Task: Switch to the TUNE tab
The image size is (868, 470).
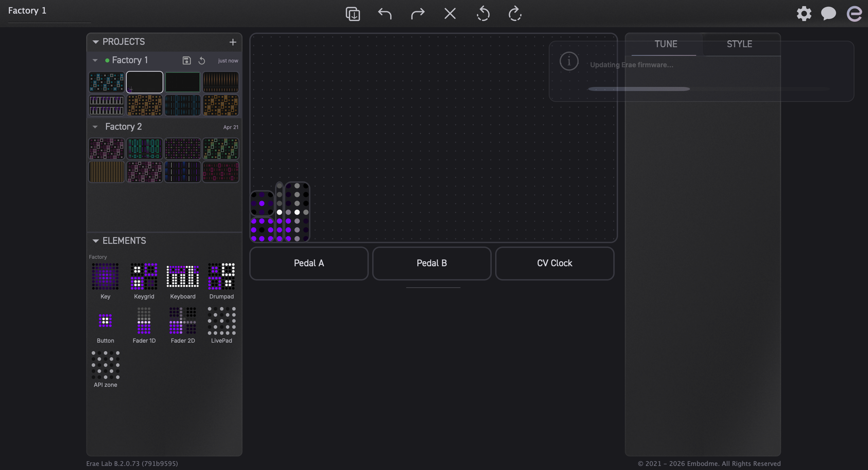Action: pos(666,44)
